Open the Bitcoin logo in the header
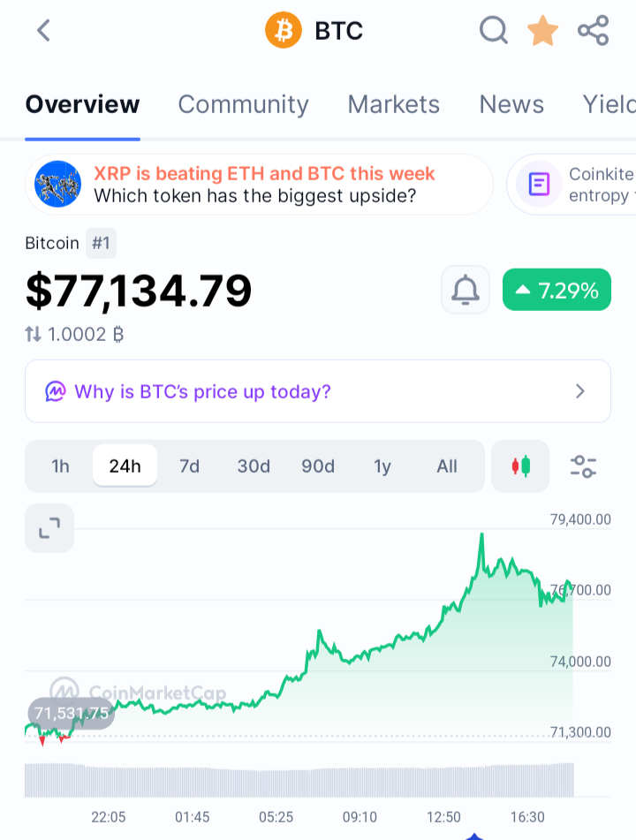The width and height of the screenshot is (636, 840). tap(284, 31)
